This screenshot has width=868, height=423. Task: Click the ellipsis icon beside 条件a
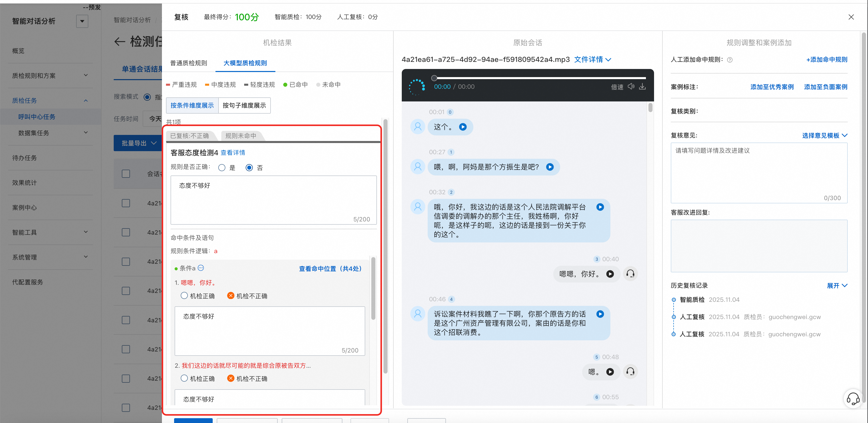201,268
